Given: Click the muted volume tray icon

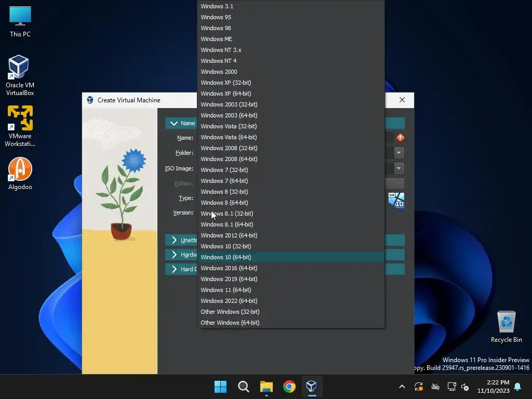Looking at the screenshot, I should pos(465,387).
